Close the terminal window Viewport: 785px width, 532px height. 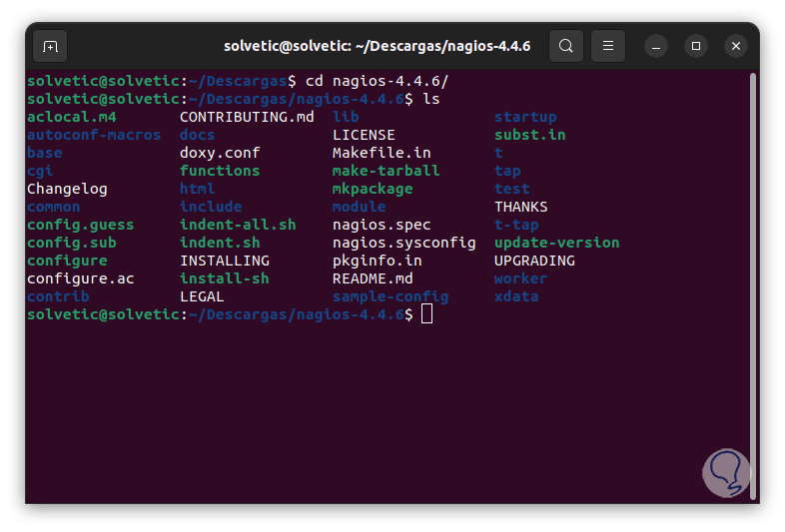(736, 46)
